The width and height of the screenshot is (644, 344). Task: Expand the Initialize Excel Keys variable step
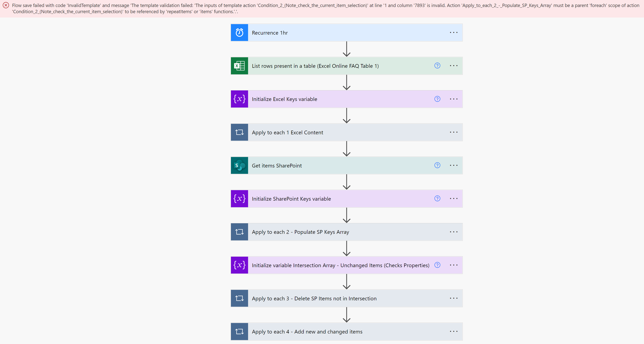click(285, 99)
